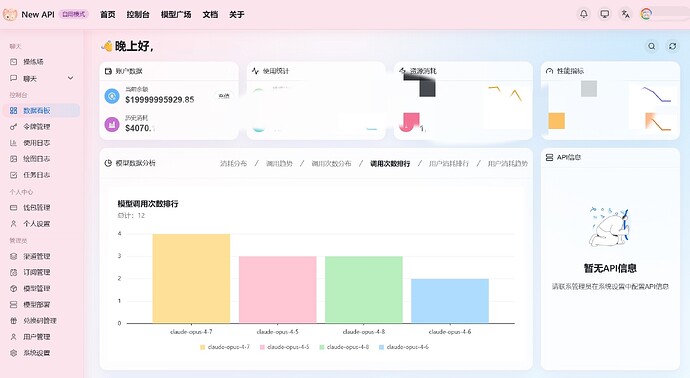690x378 pixels.
Task: Go to 模型广场 in top navigation
Action: [176, 15]
